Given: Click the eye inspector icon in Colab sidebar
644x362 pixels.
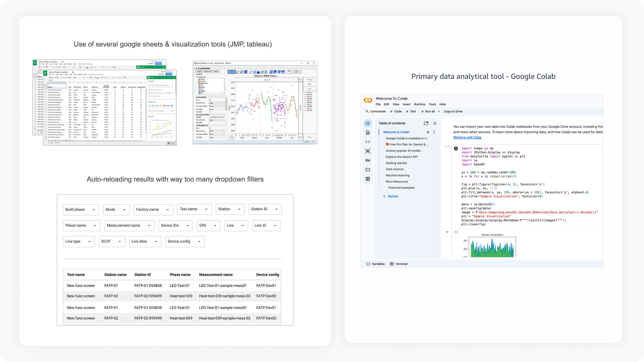Looking at the screenshot, I should 368,151.
